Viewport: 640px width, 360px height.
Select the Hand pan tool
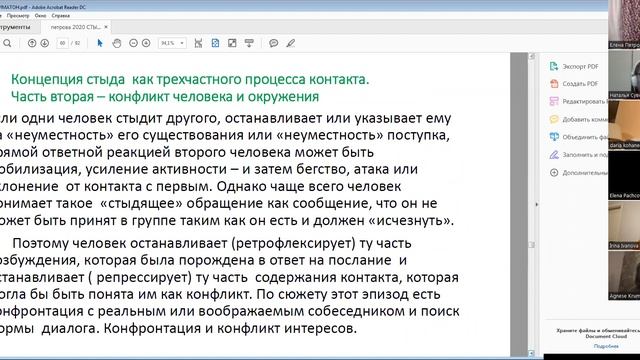coord(117,43)
